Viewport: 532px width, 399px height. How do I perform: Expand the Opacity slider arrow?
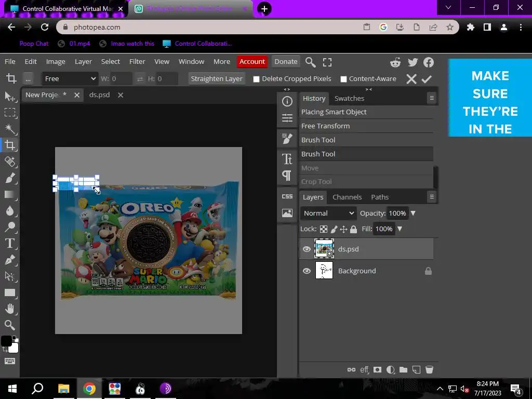[413, 213]
